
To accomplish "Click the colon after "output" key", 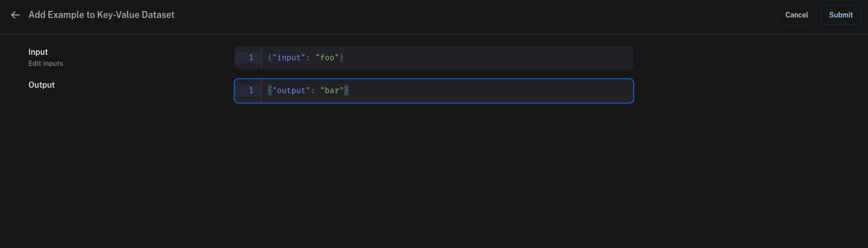I will click(x=313, y=91).
